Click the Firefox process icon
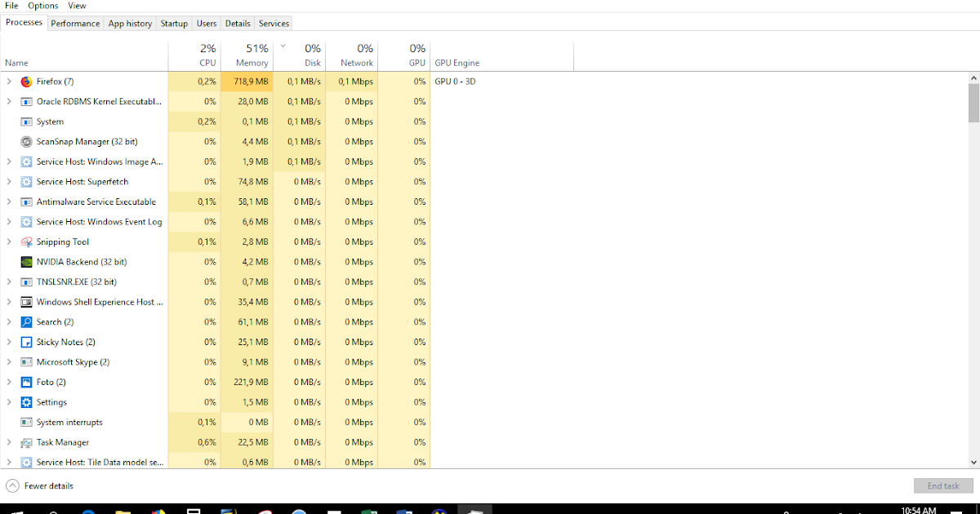 [26, 82]
